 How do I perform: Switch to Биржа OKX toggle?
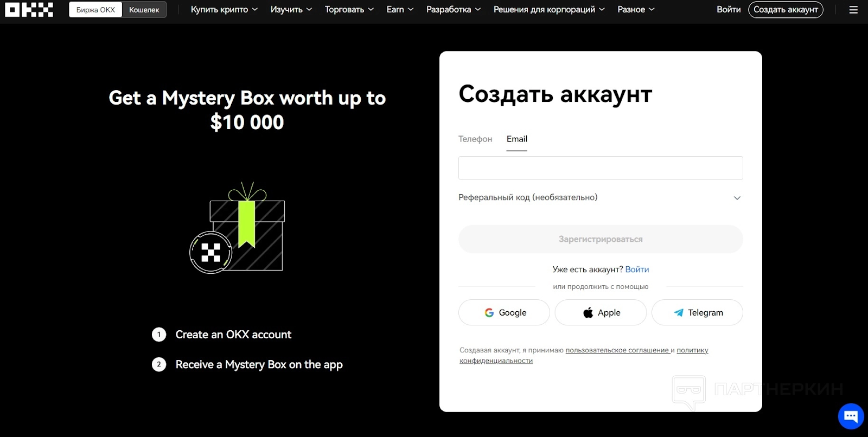tap(95, 10)
